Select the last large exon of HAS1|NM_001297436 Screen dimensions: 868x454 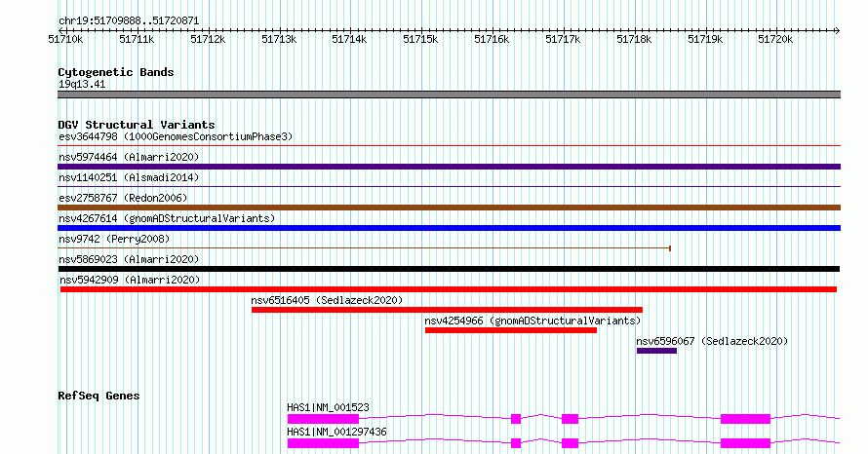(745, 443)
